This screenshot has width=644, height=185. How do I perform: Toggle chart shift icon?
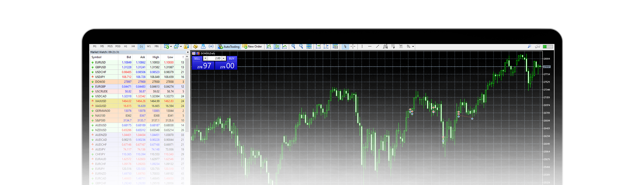(x=326, y=47)
